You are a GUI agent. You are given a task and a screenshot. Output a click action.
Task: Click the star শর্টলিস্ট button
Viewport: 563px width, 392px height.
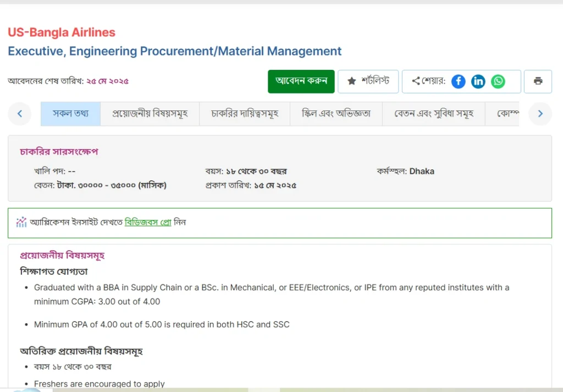click(368, 81)
